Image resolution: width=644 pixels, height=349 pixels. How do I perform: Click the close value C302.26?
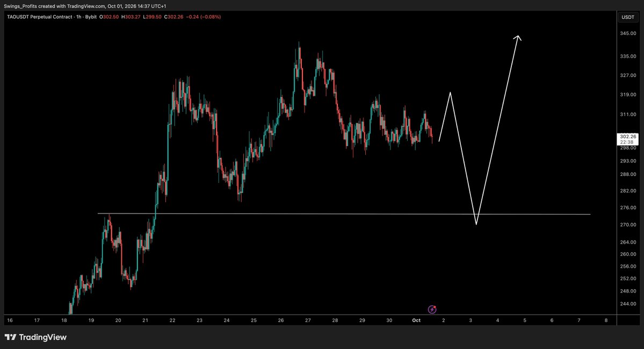pos(173,17)
